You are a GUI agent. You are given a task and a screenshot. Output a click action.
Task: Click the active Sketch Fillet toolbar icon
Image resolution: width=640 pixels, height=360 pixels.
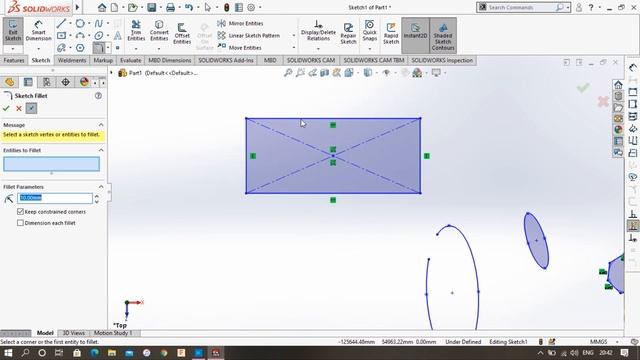pos(98,48)
